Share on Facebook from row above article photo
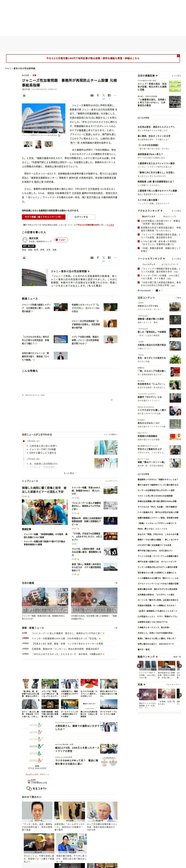 (98, 95)
